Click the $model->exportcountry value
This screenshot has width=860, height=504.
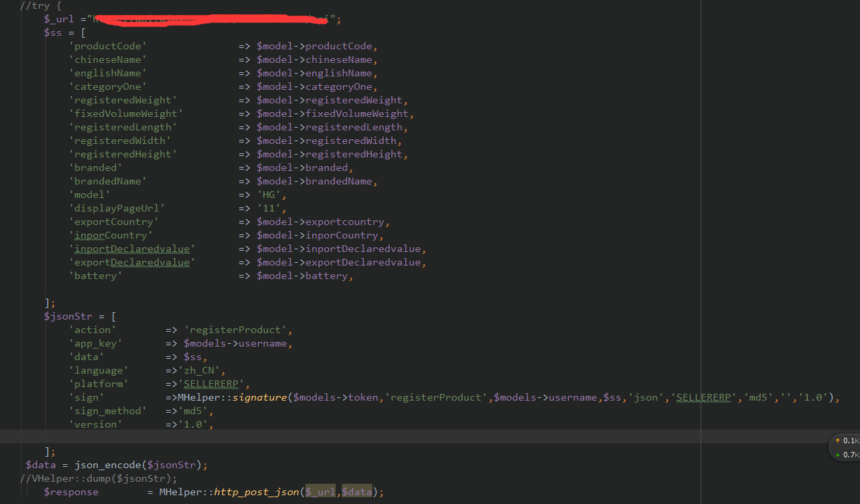tap(320, 222)
